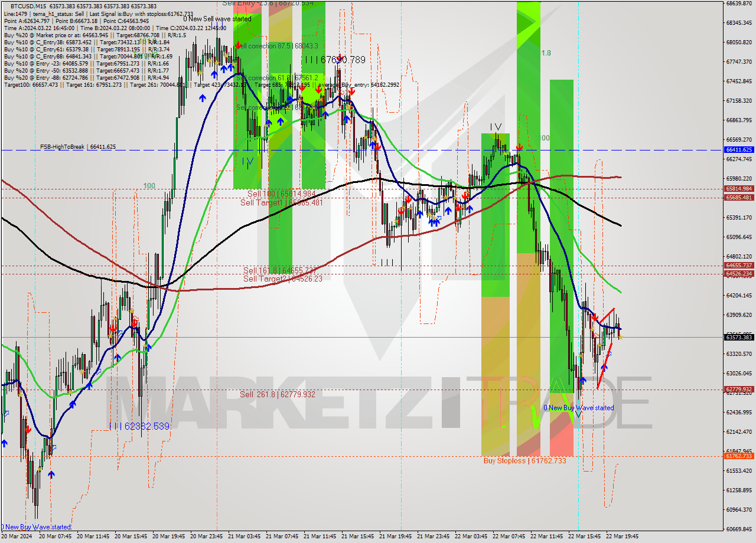Click the 63320.570 price axis label

(x=739, y=354)
